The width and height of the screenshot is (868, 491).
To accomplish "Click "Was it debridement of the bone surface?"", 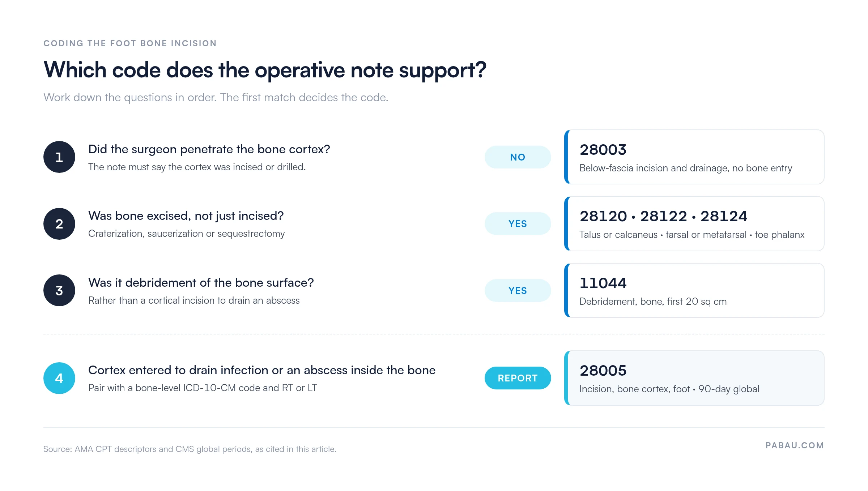I will point(201,283).
